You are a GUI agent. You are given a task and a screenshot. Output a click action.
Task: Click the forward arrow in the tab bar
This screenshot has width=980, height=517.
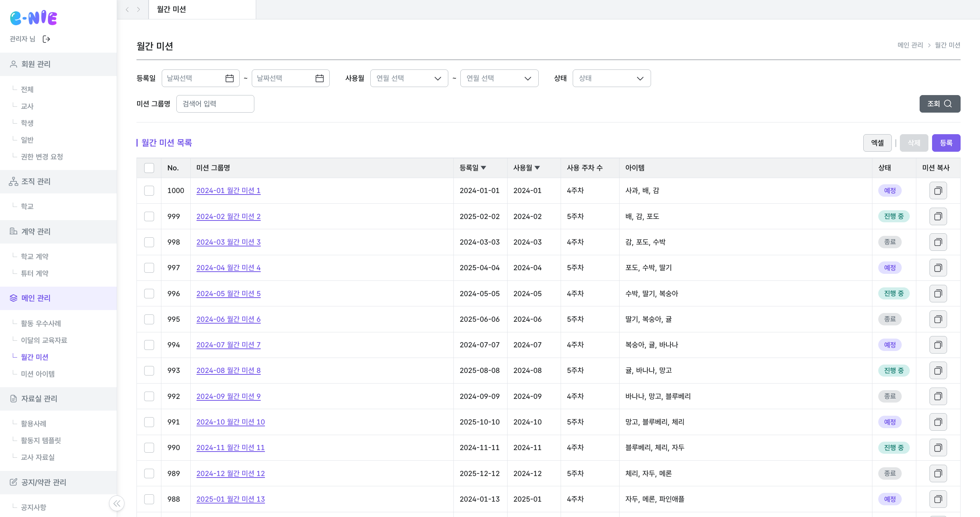[139, 10]
